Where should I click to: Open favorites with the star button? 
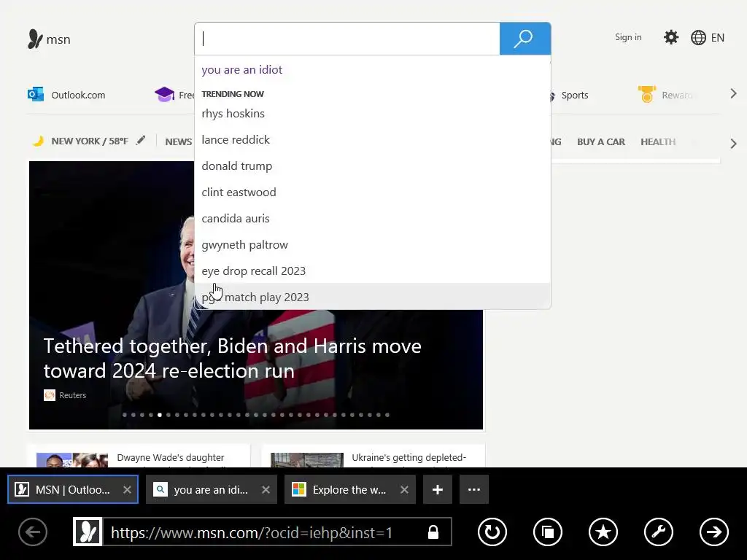[x=603, y=532]
